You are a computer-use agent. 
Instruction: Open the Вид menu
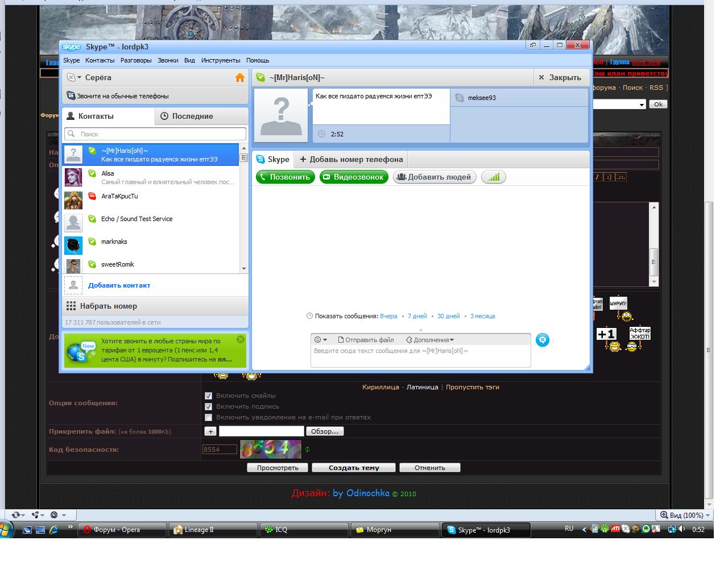[189, 60]
